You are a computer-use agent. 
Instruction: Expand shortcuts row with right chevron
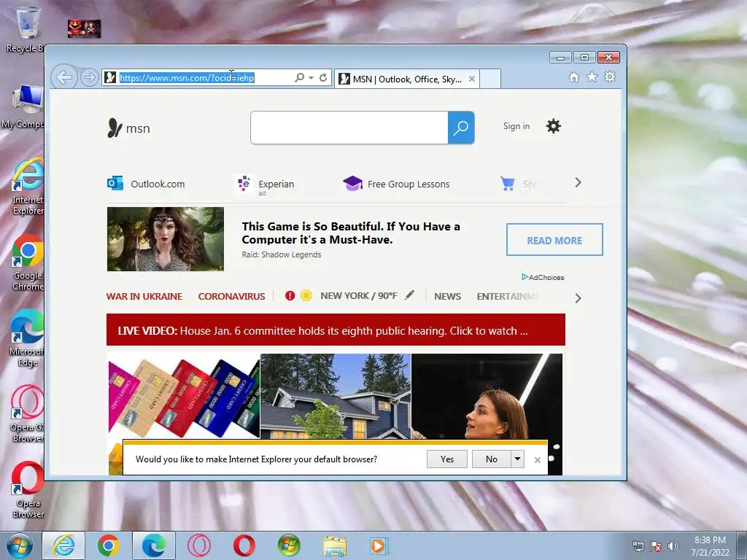coord(578,183)
